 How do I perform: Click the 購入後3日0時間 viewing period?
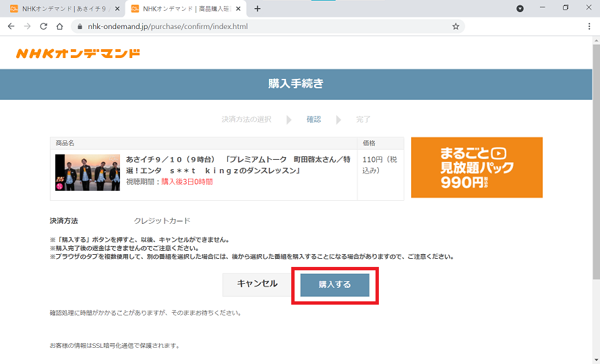point(187,182)
